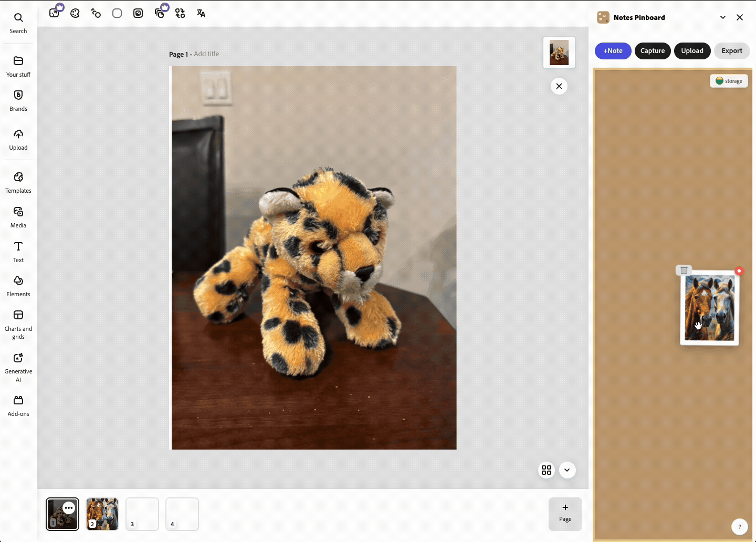Open the Templates tab in sidebar
This screenshot has width=756, height=542.
18,182
